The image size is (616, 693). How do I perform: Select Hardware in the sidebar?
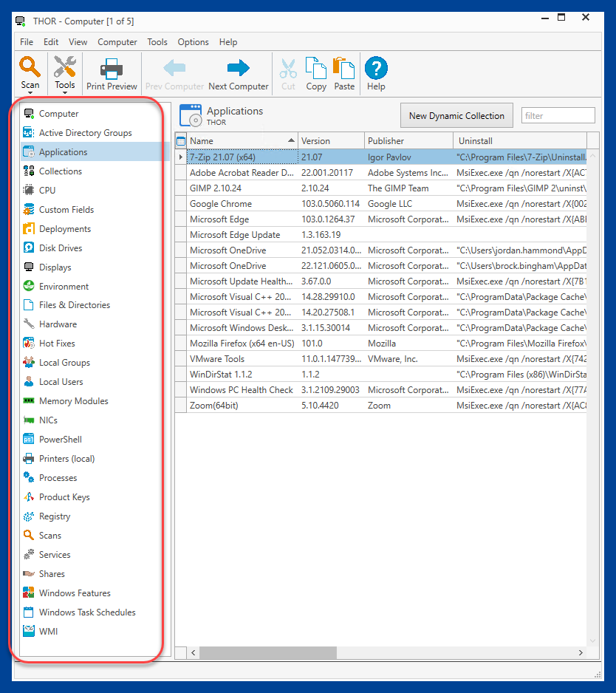pos(58,324)
